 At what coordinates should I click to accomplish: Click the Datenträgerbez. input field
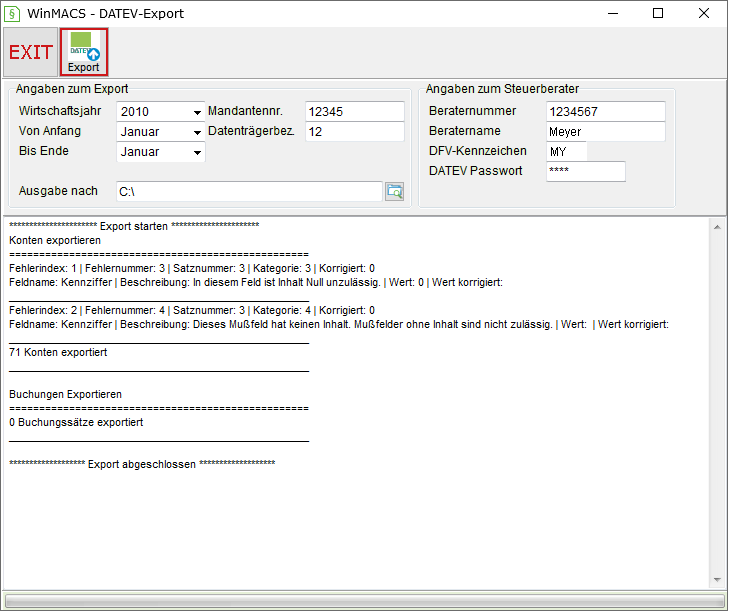(x=355, y=132)
